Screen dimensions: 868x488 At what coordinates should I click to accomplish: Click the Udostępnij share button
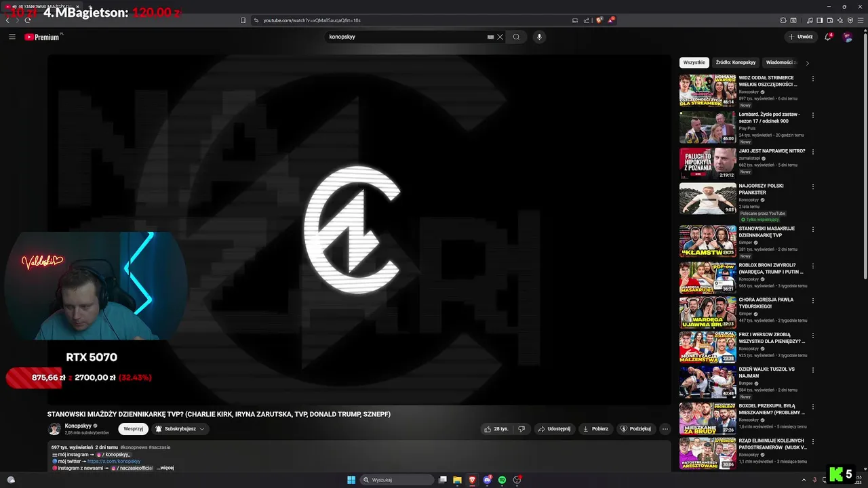(554, 428)
